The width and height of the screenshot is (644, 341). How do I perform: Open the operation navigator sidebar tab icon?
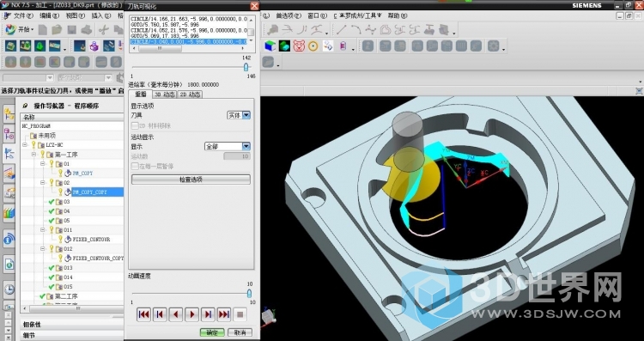coord(9,154)
